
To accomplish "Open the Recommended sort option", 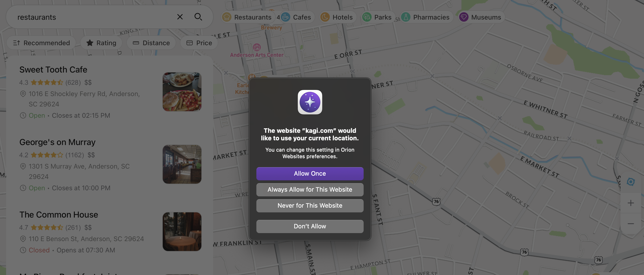I will [41, 43].
